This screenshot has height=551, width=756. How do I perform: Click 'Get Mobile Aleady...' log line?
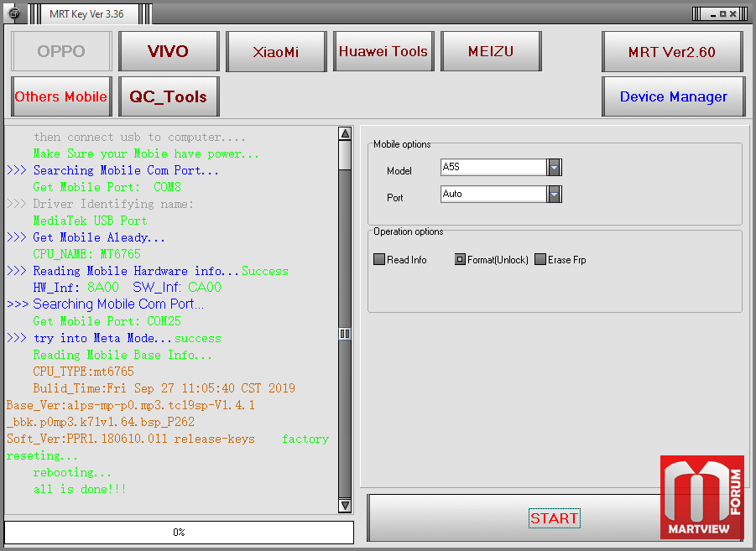click(86, 237)
